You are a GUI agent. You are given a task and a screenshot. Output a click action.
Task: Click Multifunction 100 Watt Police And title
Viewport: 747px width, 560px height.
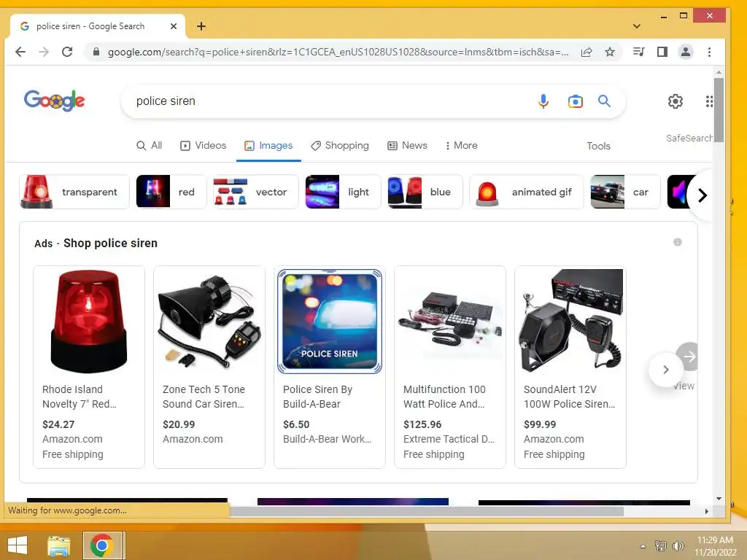point(444,397)
